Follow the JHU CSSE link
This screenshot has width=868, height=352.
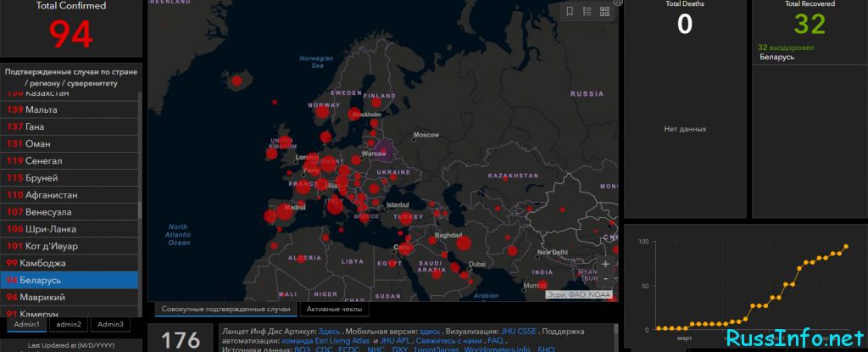click(519, 332)
